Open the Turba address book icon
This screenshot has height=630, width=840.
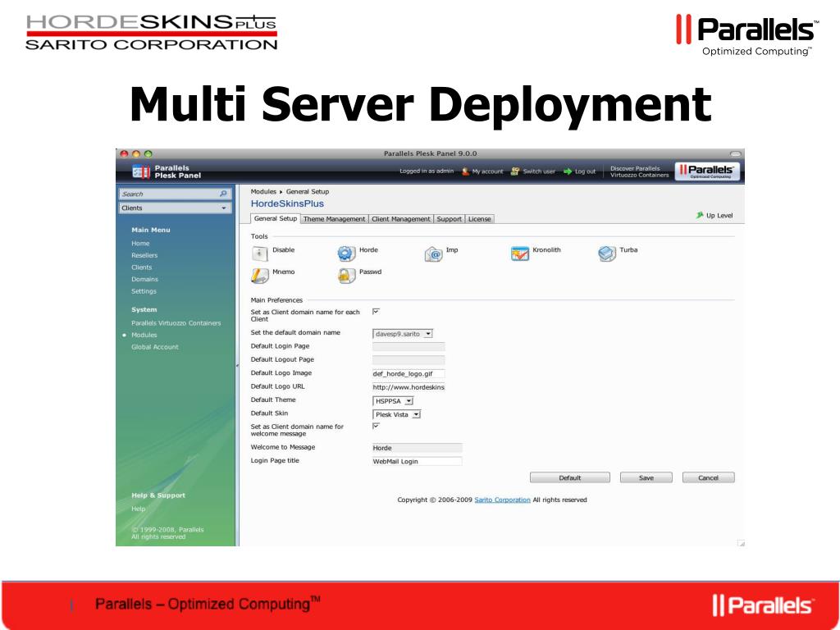click(x=607, y=253)
